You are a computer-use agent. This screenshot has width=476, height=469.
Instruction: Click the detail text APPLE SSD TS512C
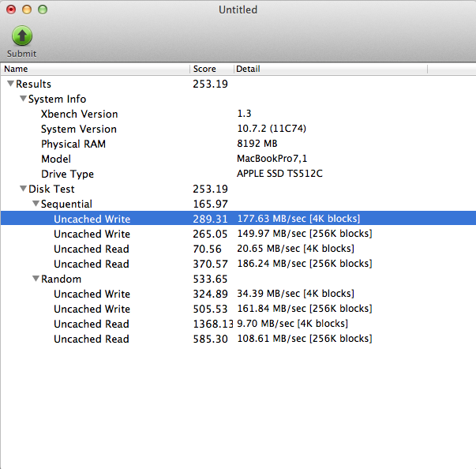click(x=279, y=174)
